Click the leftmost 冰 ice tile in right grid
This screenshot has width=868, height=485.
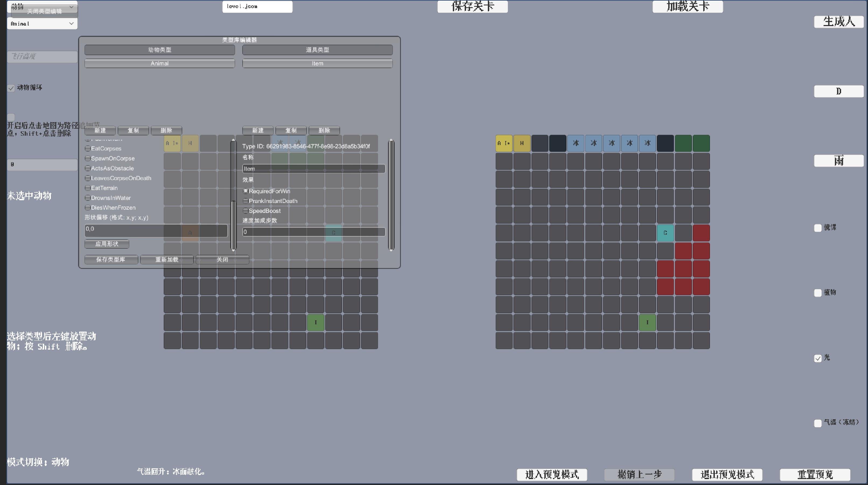pyautogui.click(x=576, y=143)
